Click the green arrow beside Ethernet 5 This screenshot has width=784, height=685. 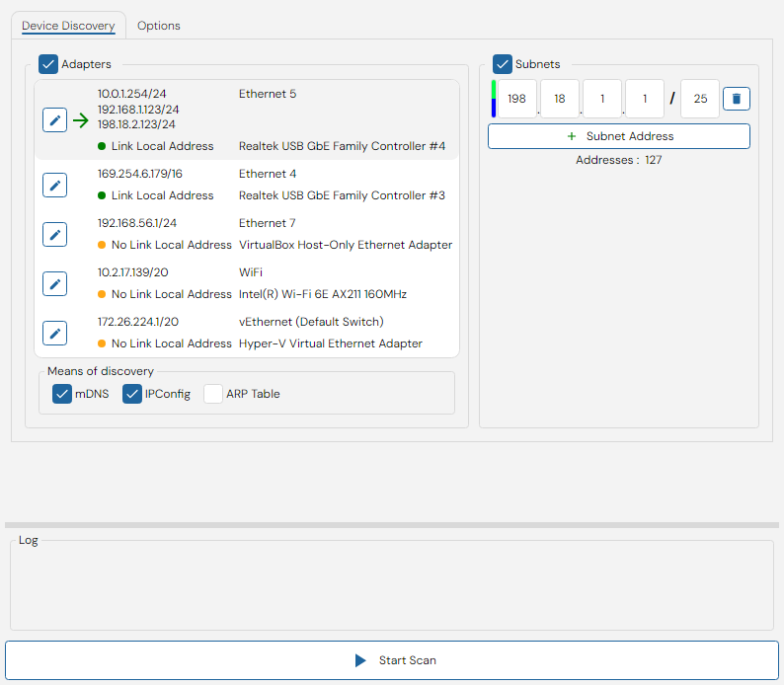(81, 119)
